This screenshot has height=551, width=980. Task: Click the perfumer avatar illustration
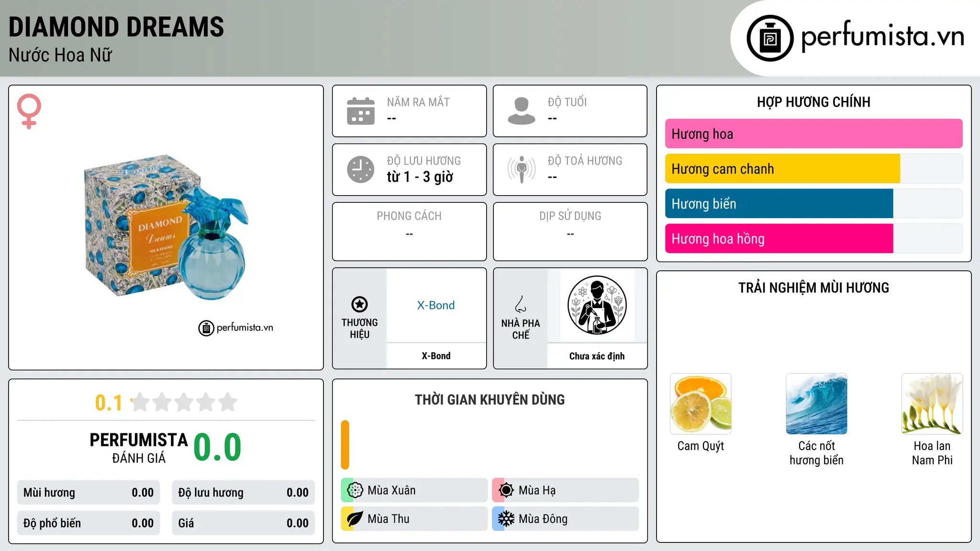point(597,305)
